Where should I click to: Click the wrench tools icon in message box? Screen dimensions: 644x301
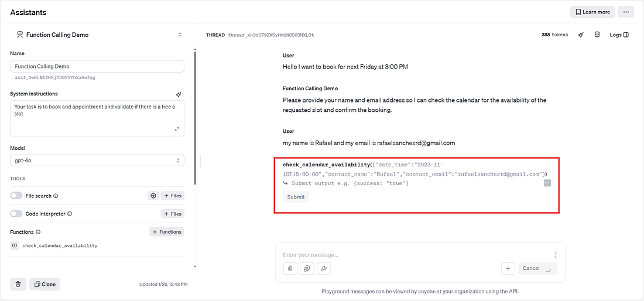tap(324, 269)
